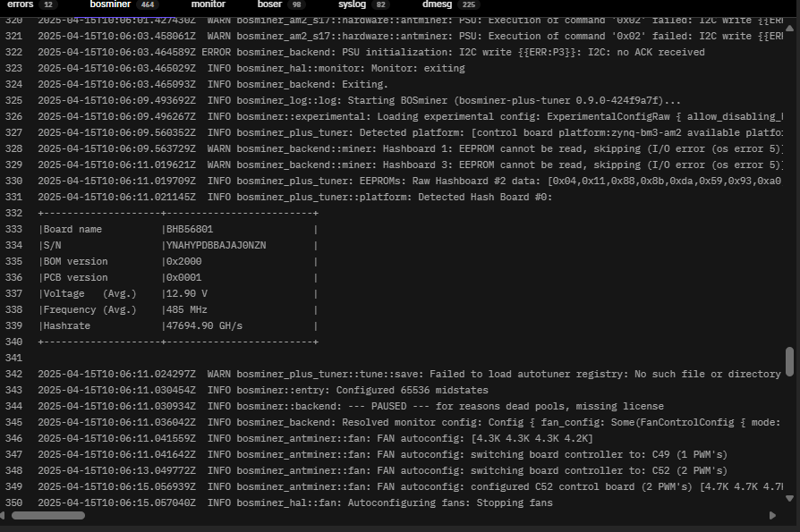The height and width of the screenshot is (532, 800).
Task: Click the Hashboard 1 EEPROM warning line
Action: [x=410, y=148]
